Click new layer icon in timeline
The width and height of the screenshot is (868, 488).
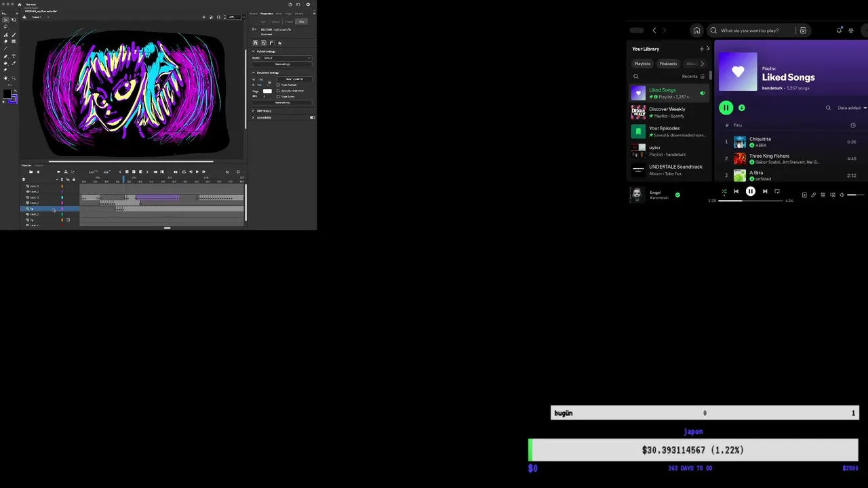tap(31, 171)
